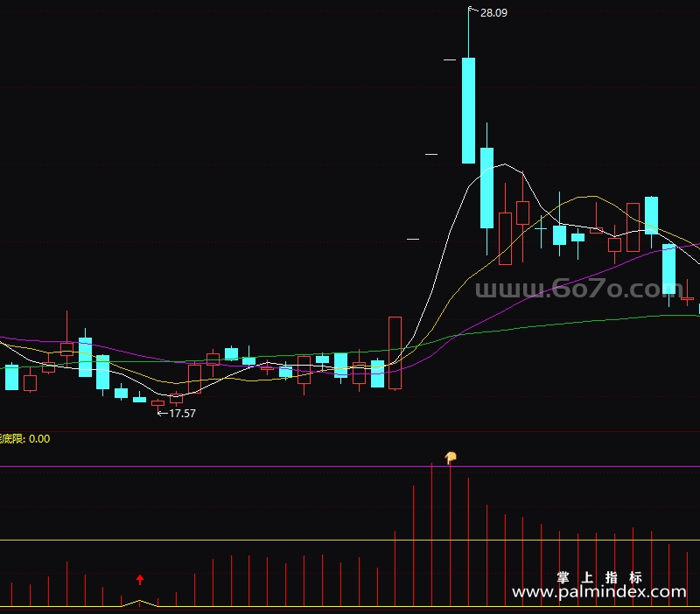Select the large red hollow breakout candlestick
The width and height of the screenshot is (700, 614).
click(395, 353)
